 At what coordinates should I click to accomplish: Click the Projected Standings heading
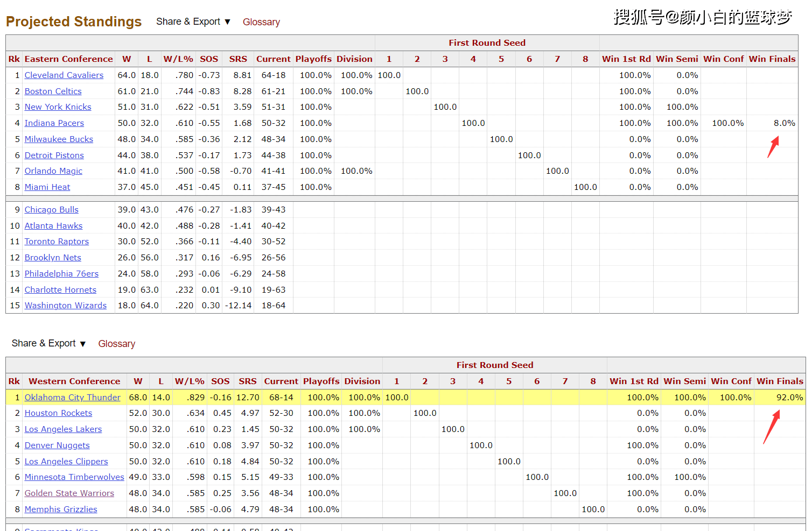point(74,22)
